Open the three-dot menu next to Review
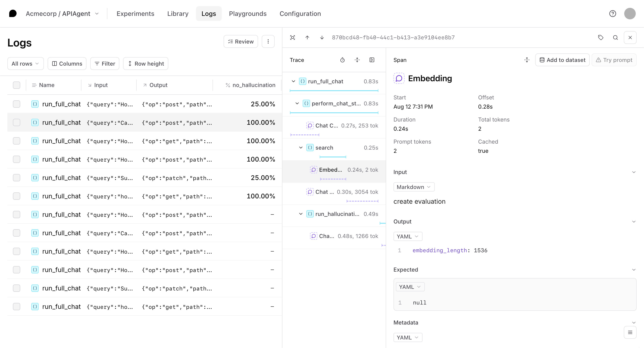The image size is (644, 348). [268, 41]
